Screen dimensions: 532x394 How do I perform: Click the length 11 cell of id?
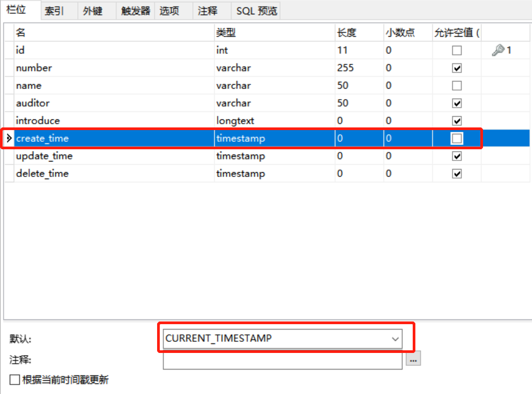359,50
